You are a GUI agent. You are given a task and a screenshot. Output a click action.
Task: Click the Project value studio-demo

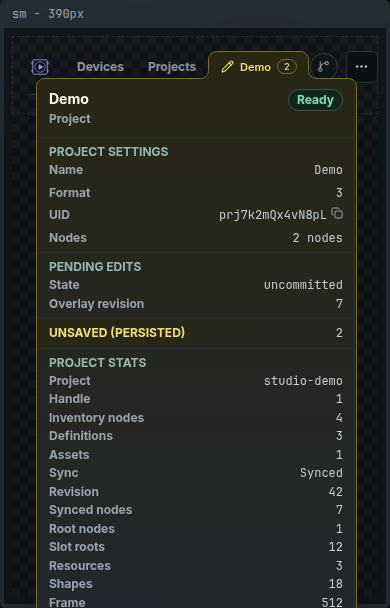(x=303, y=381)
